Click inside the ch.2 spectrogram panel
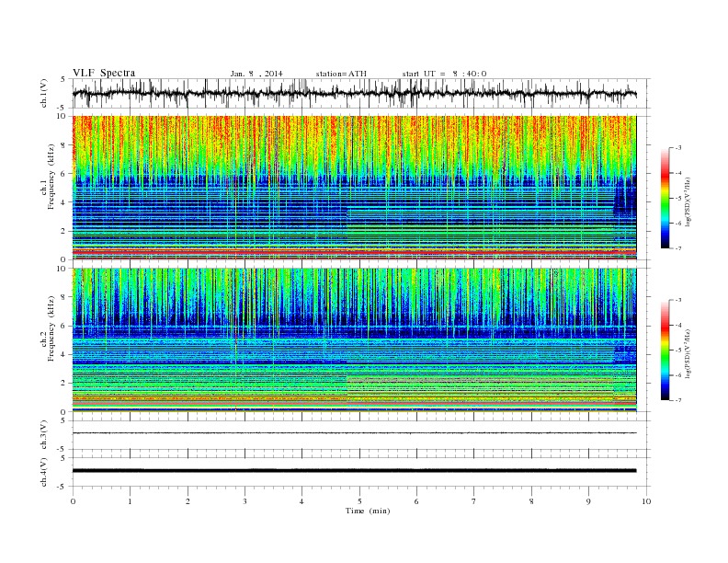The image size is (728, 563). (x=354, y=339)
